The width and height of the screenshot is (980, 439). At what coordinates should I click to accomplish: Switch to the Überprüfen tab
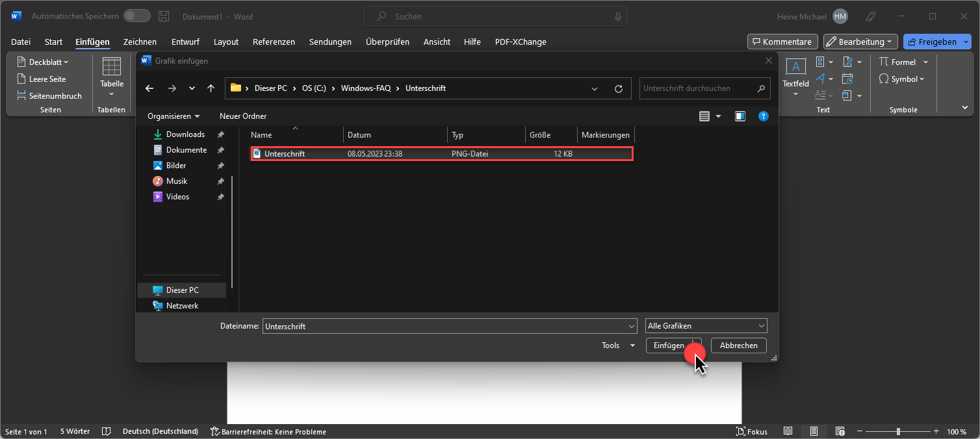point(387,42)
